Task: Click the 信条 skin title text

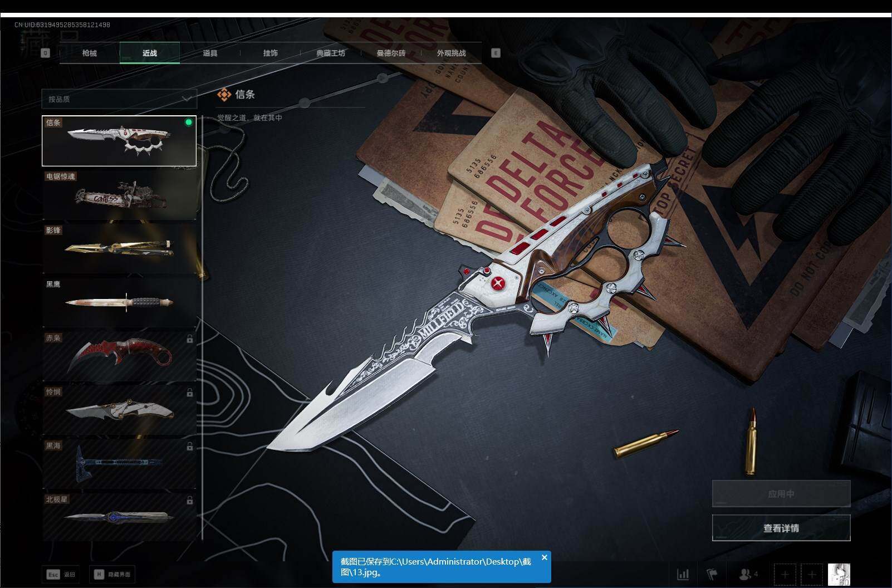Action: click(245, 95)
